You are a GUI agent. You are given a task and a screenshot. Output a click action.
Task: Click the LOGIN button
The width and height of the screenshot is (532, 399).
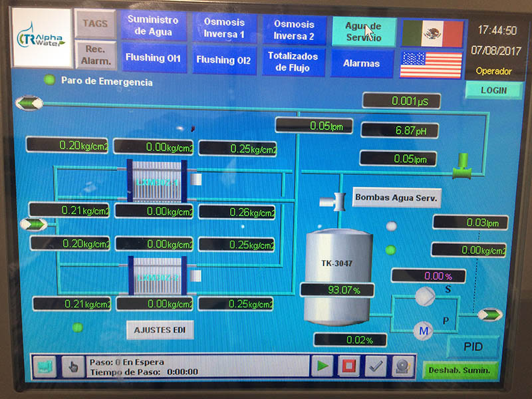493,90
